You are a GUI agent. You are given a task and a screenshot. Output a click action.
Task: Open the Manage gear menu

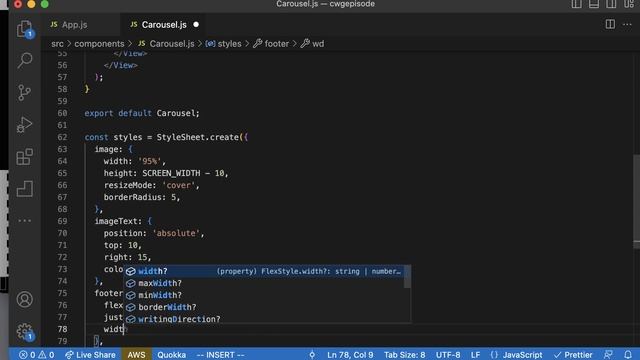coord(24,331)
